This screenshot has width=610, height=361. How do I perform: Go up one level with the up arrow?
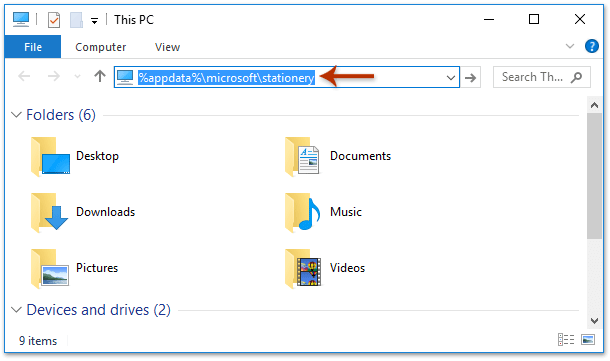click(x=100, y=76)
